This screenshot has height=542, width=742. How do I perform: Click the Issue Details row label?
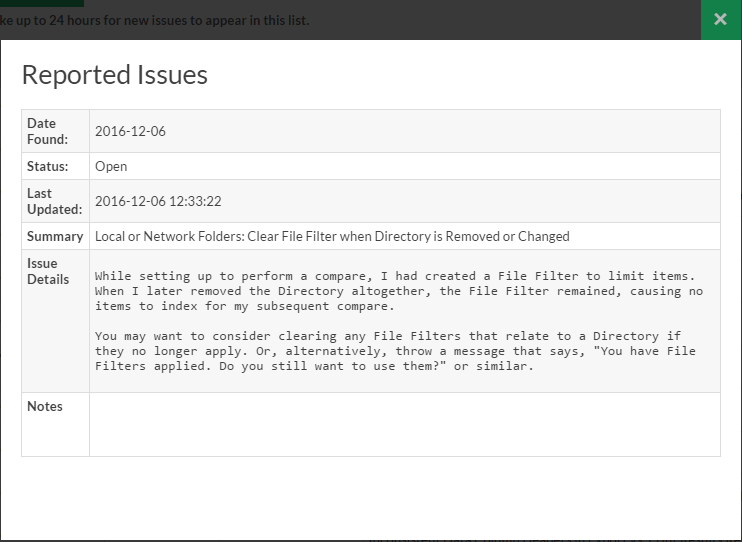pyautogui.click(x=48, y=271)
